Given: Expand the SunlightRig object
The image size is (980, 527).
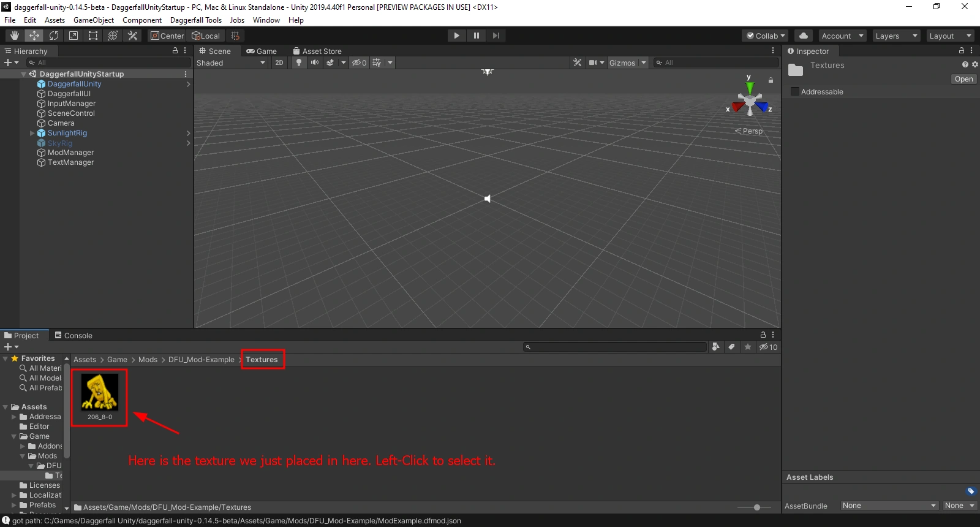Looking at the screenshot, I should [32, 133].
